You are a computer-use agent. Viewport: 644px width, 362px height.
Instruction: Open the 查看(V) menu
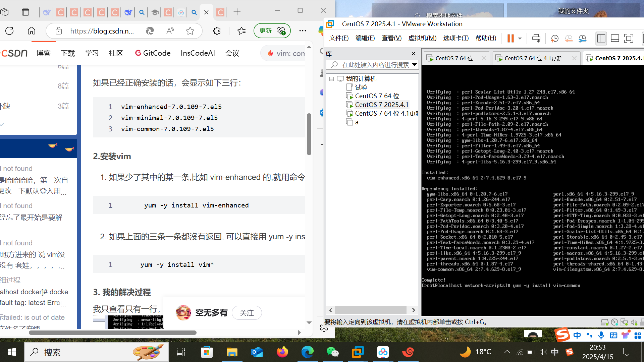click(391, 38)
